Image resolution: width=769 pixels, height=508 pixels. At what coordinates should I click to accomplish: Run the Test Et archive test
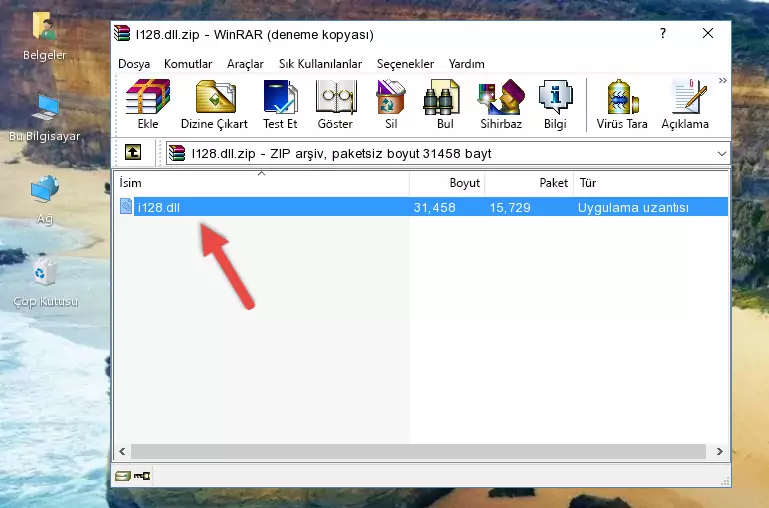pos(280,105)
